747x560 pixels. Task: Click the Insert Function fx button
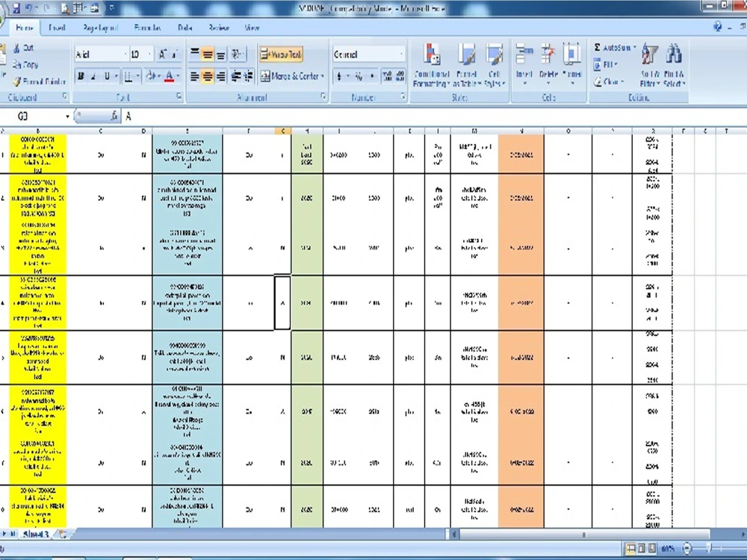point(114,116)
